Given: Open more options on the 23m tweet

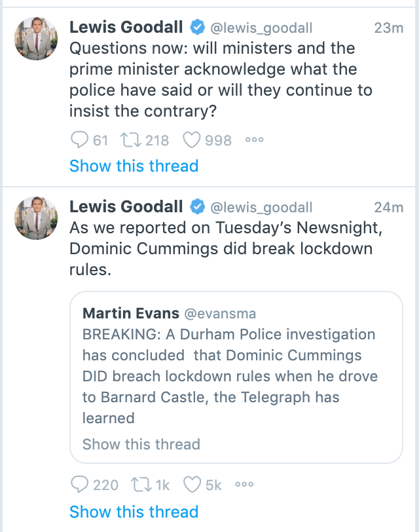Looking at the screenshot, I should [x=253, y=140].
